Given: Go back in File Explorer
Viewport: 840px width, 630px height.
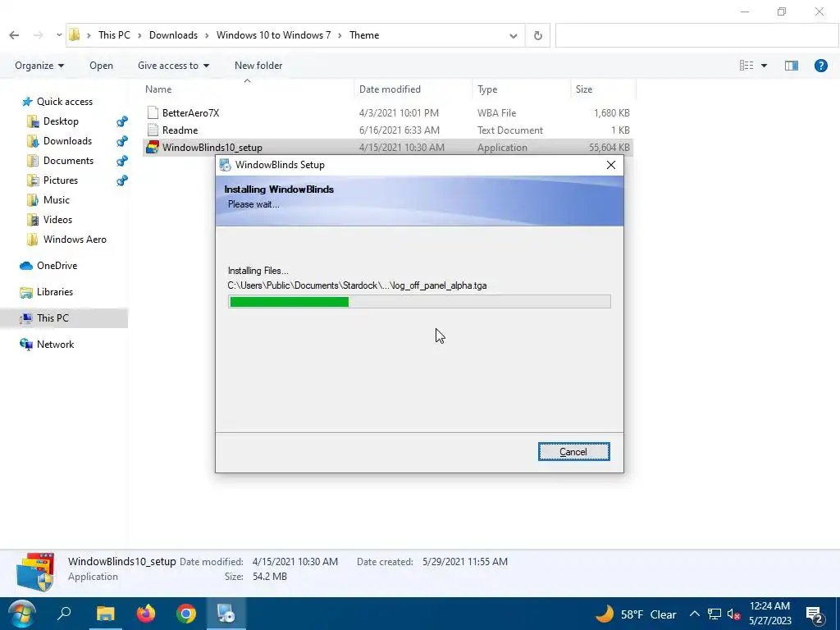Looking at the screenshot, I should tap(15, 35).
